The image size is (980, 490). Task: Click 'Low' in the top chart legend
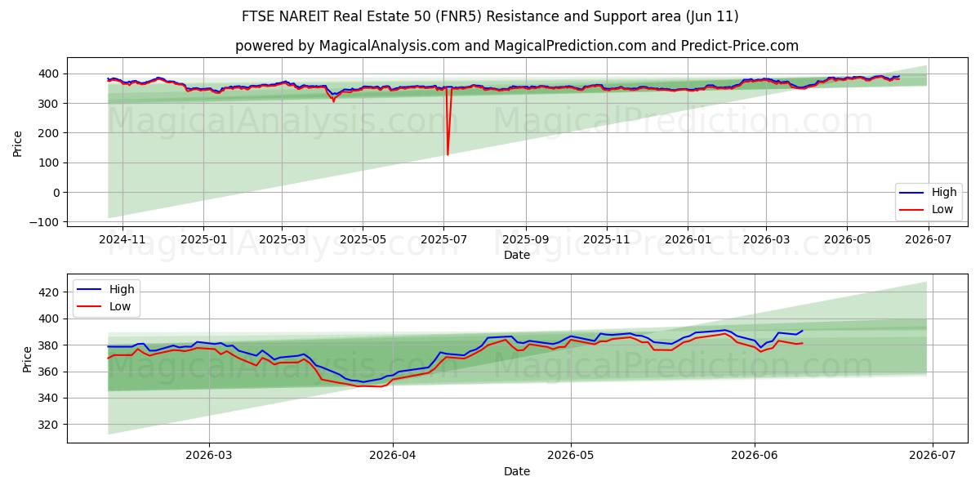tap(942, 210)
